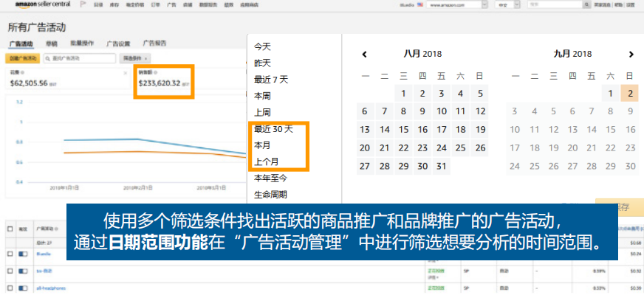Pick August 8 in the 八月 2018 calendar
Screen dimensions: 644x295
403,111
